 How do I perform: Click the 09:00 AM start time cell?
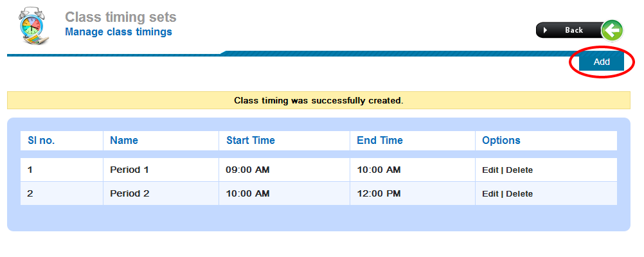247,170
